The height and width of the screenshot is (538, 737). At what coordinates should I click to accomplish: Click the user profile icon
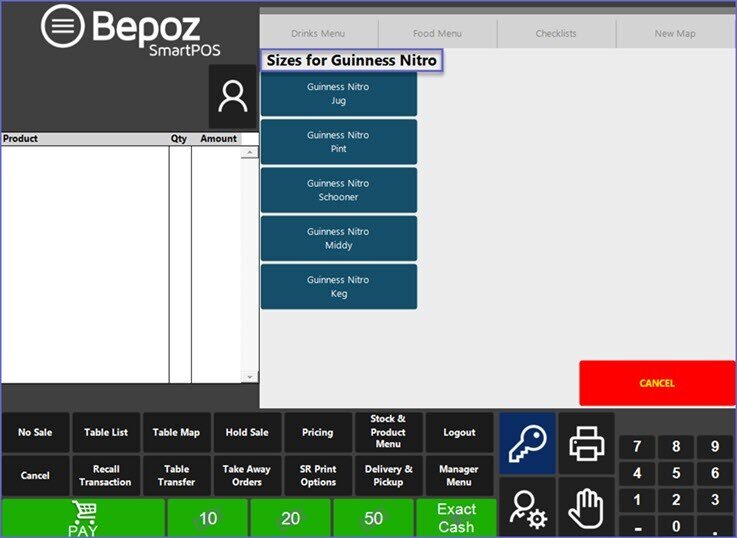click(x=233, y=96)
